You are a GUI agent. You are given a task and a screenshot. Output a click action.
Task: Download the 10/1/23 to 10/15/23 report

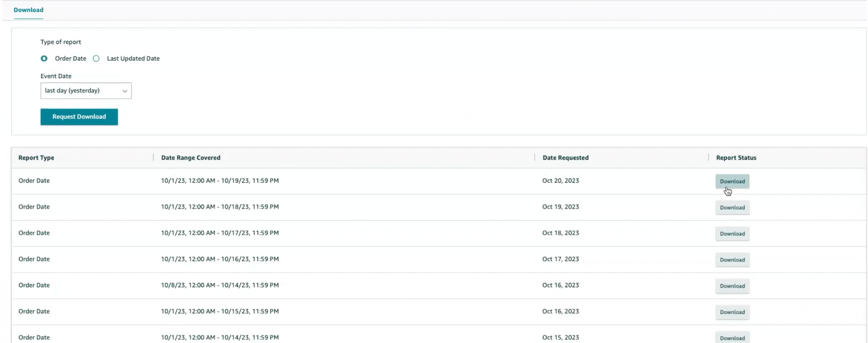click(732, 312)
